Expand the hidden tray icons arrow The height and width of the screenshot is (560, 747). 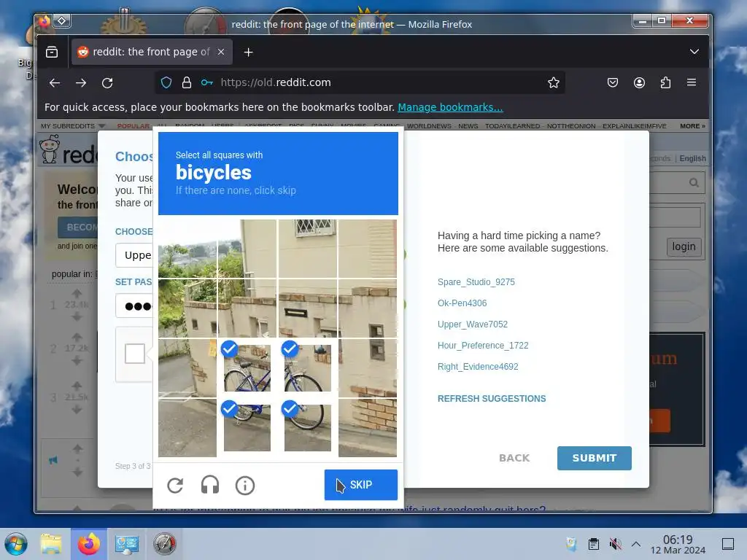635,543
